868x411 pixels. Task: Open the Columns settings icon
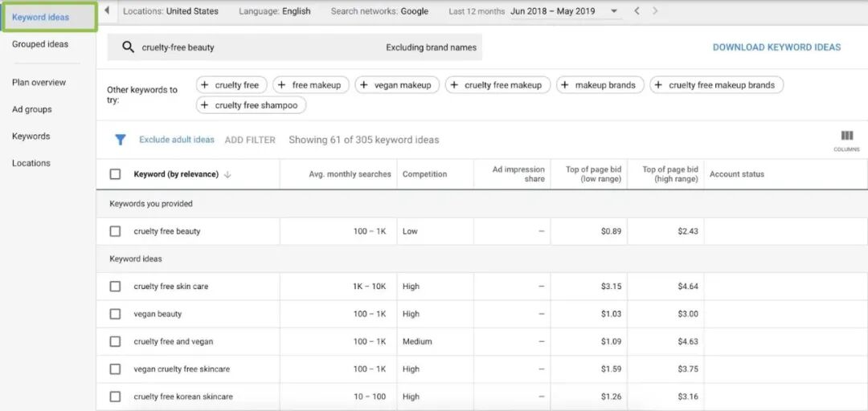click(846, 136)
